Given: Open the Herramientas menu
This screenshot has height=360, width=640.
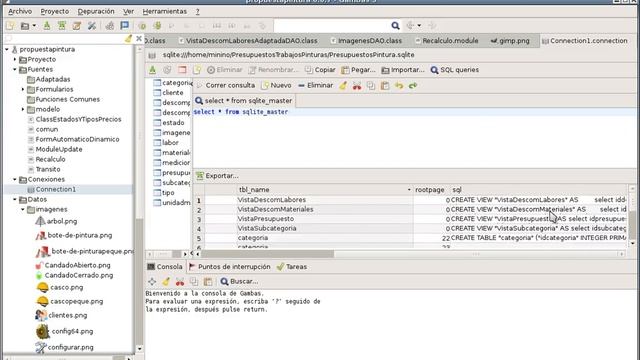Looking at the screenshot, I should click(164, 11).
